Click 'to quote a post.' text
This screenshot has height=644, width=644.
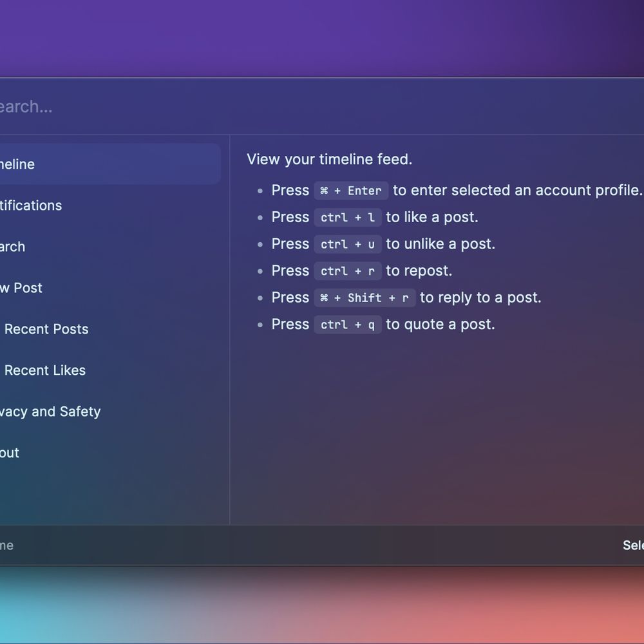coord(440,324)
